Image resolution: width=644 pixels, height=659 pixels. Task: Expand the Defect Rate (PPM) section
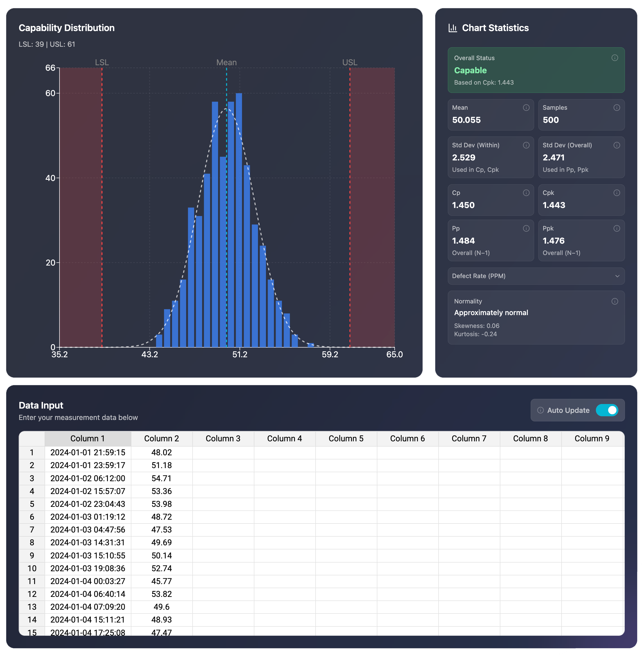536,276
